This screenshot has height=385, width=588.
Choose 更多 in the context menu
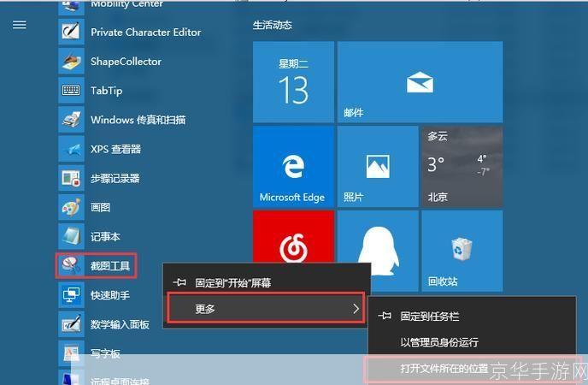[x=266, y=309]
